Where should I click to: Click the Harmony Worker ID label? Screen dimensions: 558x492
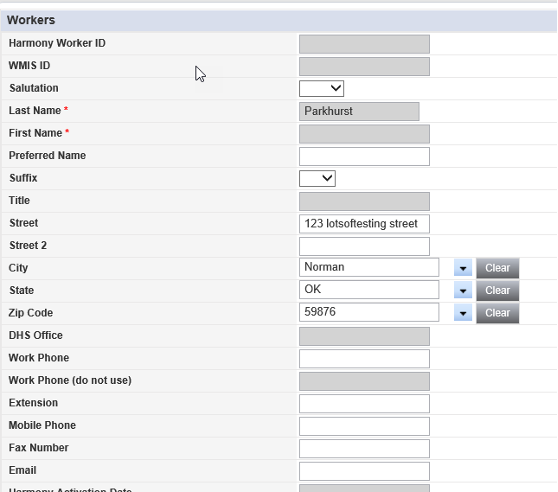click(x=57, y=43)
